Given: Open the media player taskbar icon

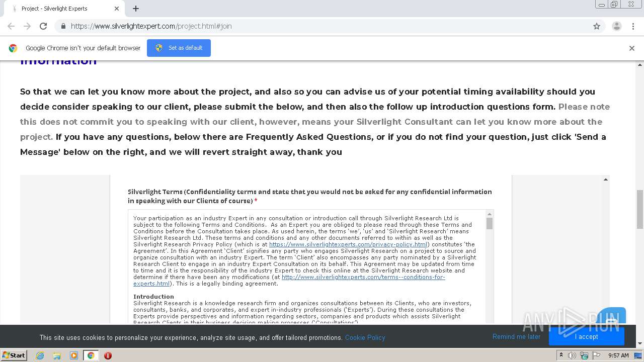Looking at the screenshot, I should [x=74, y=355].
